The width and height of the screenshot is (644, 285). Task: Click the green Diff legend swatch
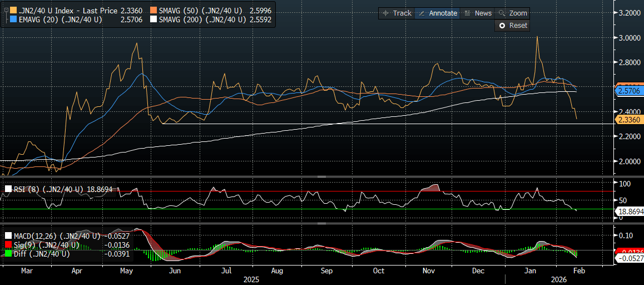click(8, 254)
